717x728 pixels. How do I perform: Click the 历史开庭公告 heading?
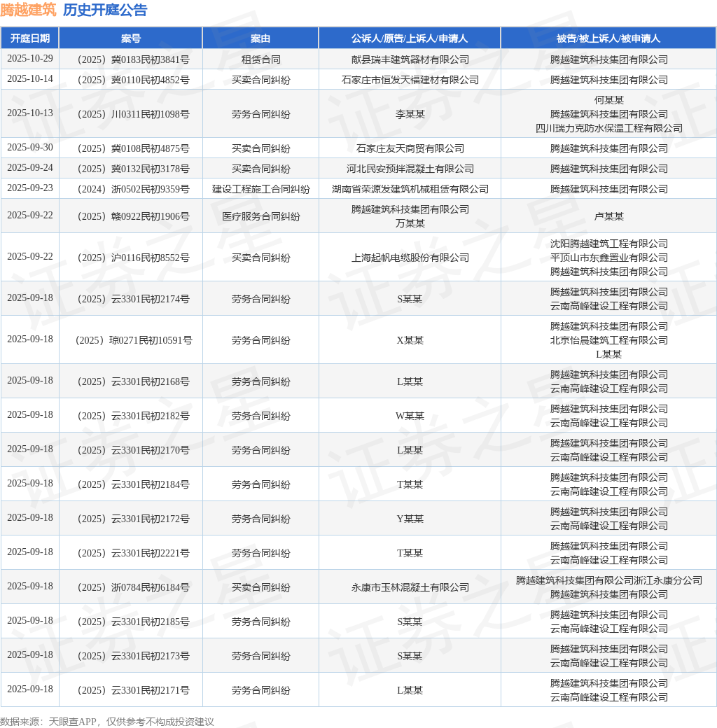point(105,10)
